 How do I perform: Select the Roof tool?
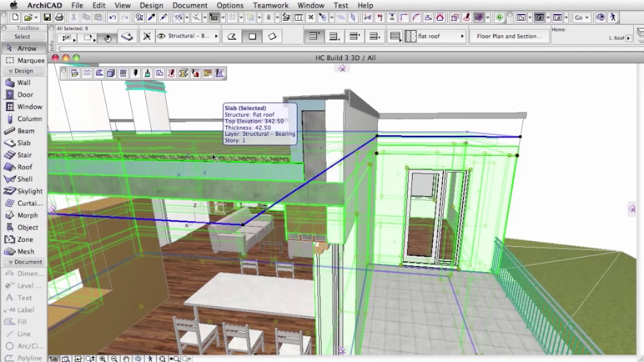point(24,167)
